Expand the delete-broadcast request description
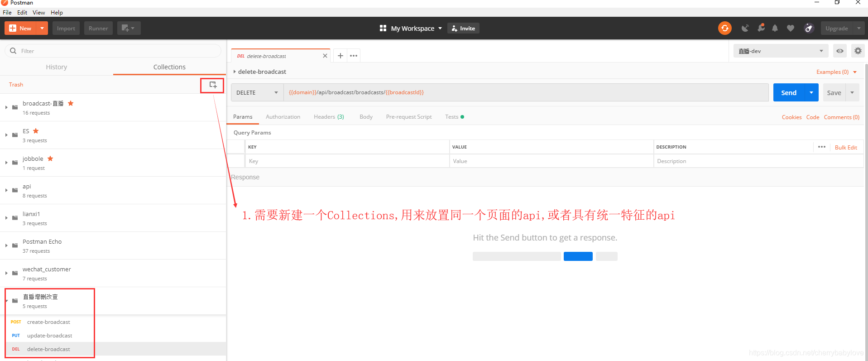Viewport: 868px width, 361px height. (x=235, y=72)
